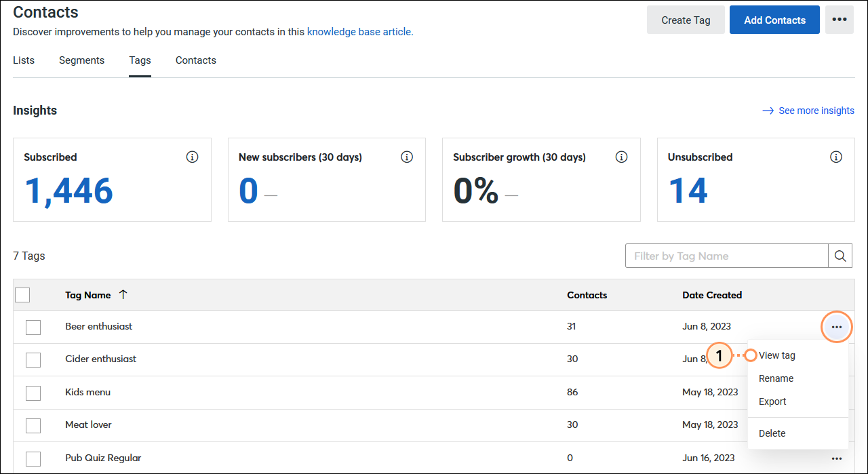Choose Delete from the menu
The image size is (868, 474).
[772, 433]
